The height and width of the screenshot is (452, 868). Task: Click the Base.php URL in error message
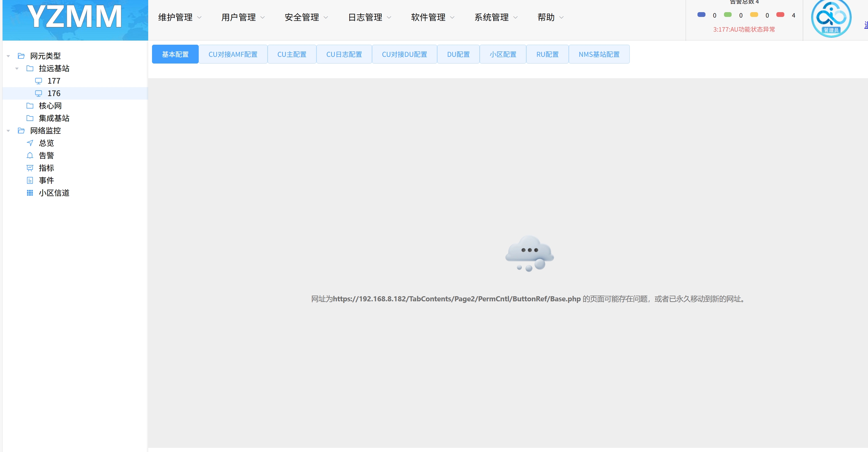457,299
